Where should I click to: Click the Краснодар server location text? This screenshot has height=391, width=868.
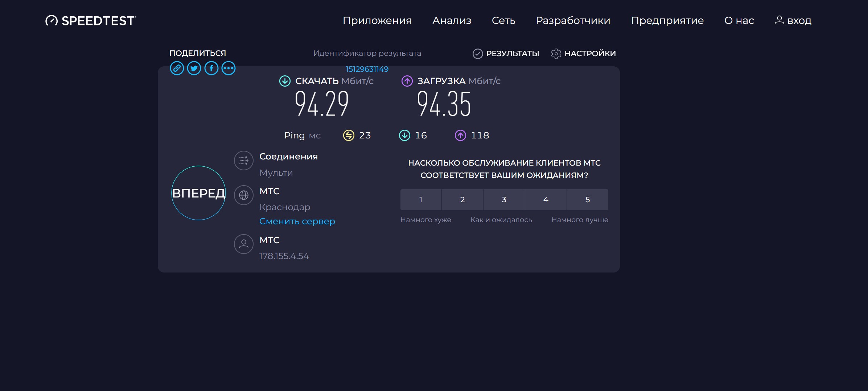coord(285,207)
